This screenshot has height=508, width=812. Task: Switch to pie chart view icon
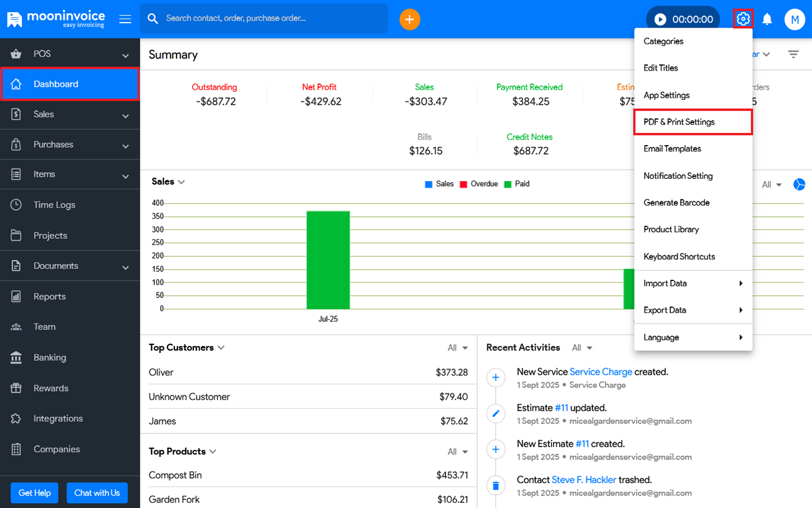pos(799,185)
